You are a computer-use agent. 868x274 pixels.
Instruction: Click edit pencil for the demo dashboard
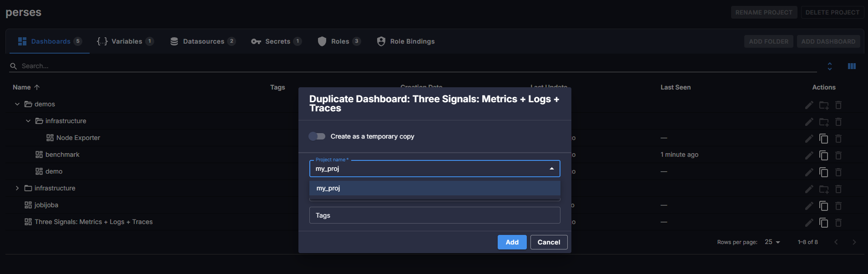tap(809, 172)
